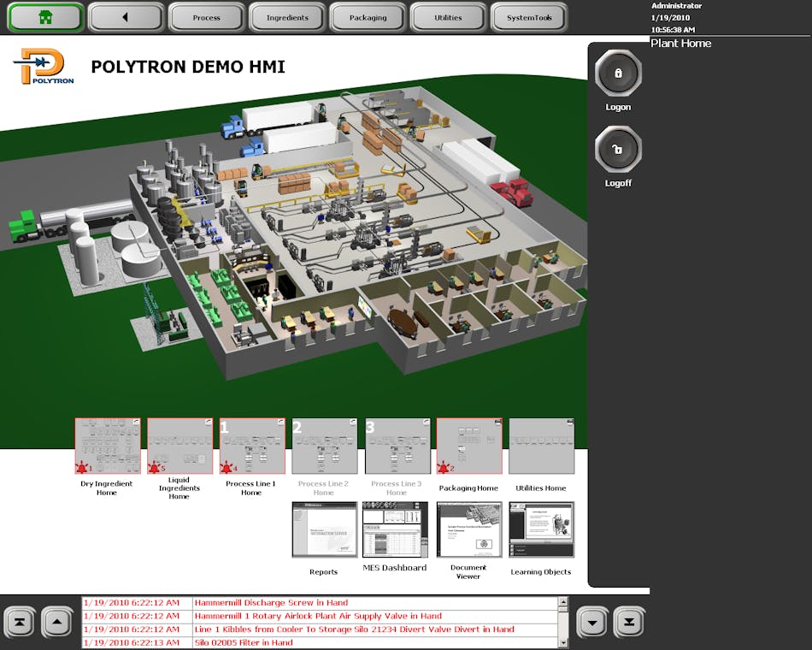Click the back navigation arrow icon
The width and height of the screenshot is (812, 650).
point(127,16)
